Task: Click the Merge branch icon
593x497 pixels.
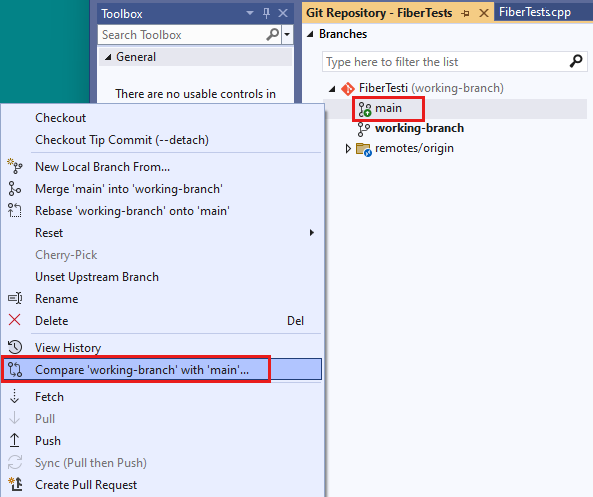Action: [x=15, y=188]
